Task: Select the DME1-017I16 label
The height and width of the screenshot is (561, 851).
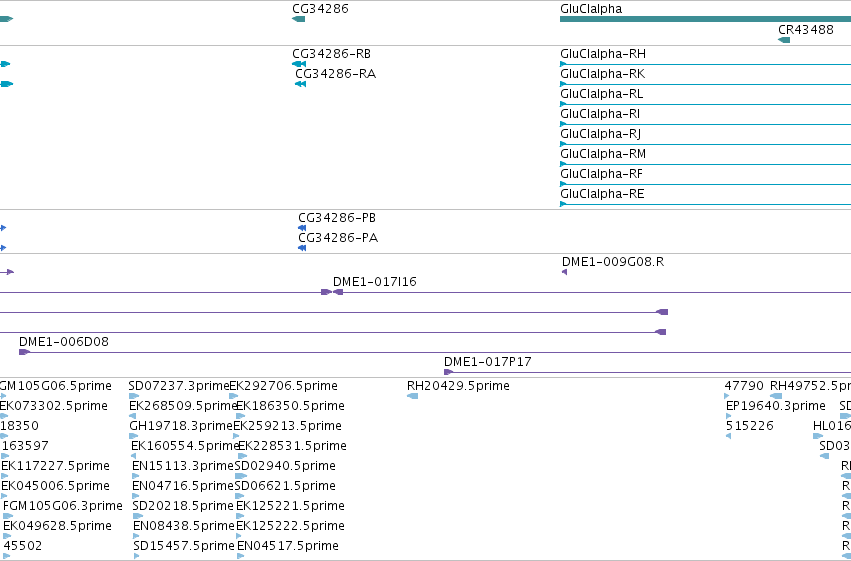Action: click(374, 282)
